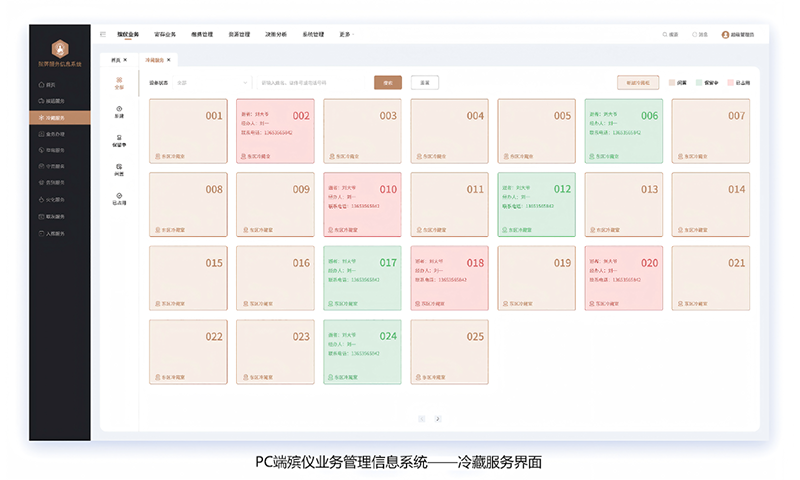This screenshot has height=480, width=800.
Task: Click the brown 搜索 search button
Action: click(x=388, y=83)
